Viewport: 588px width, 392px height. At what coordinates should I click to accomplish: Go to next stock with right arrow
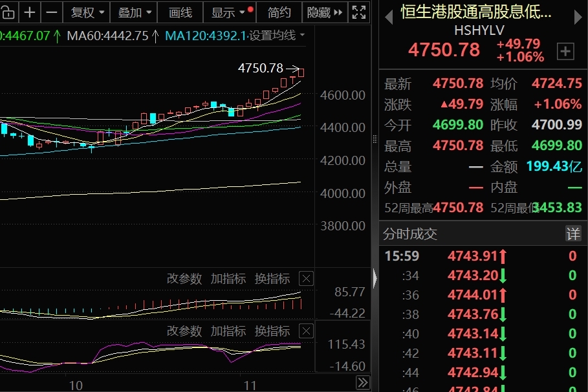(x=578, y=17)
